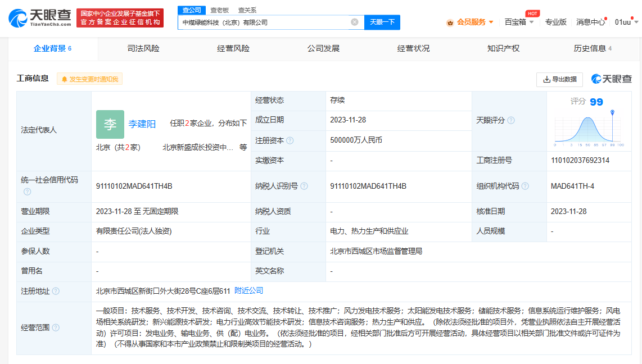The image size is (642, 364).
Task: Click the 李 avatar of legal representative
Action: [x=110, y=124]
